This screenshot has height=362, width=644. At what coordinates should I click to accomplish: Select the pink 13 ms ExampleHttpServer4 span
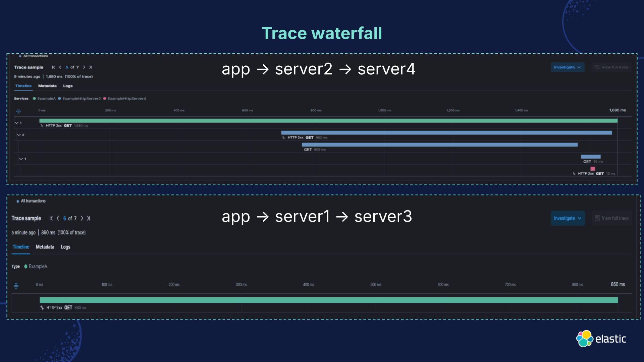(x=593, y=169)
